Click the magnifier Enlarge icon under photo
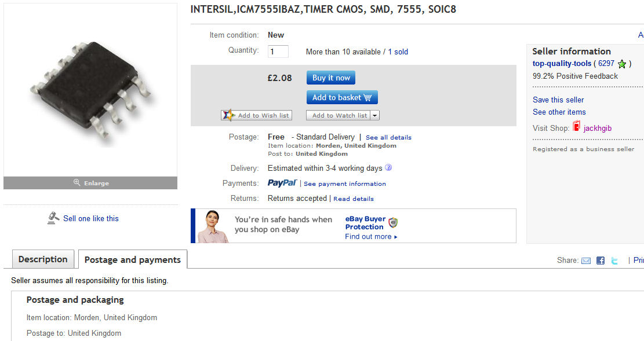This screenshot has width=644, height=341. click(77, 183)
